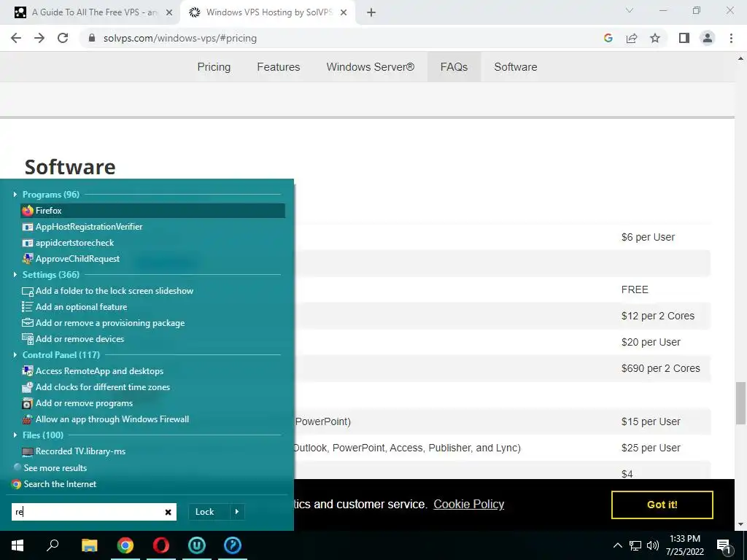Open the question mark app in taskbar
The height and width of the screenshot is (560, 747).
tap(233, 545)
